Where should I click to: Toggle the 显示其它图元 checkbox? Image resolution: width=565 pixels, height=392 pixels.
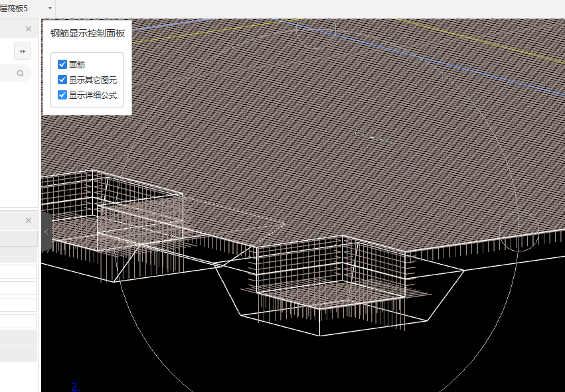(x=62, y=80)
